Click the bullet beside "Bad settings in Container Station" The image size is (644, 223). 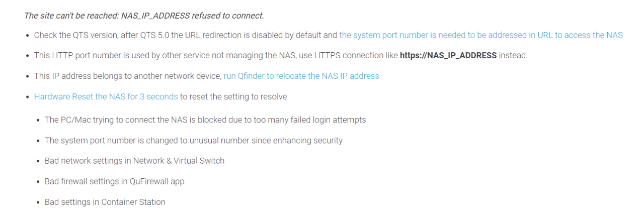38,202
